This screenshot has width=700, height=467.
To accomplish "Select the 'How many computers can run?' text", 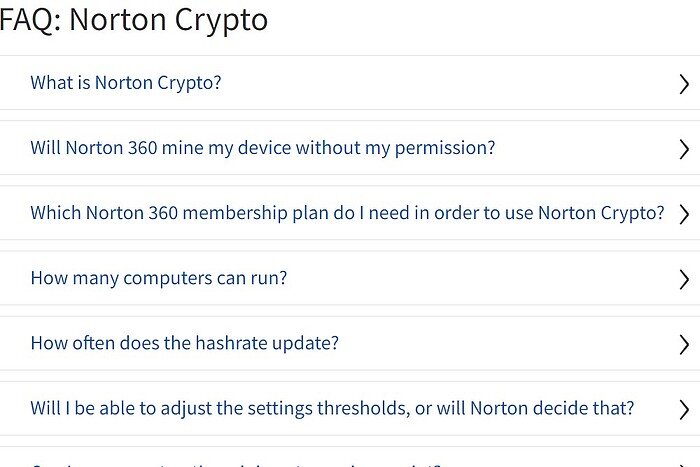I will (159, 278).
